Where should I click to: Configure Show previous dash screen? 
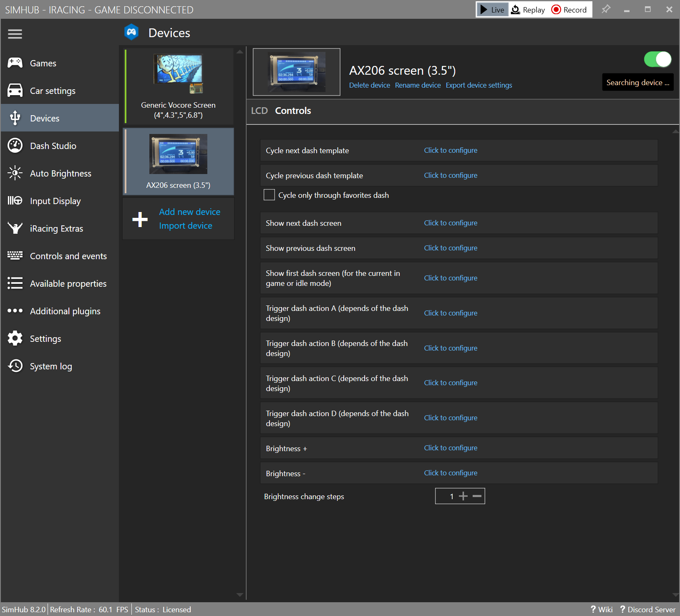pyautogui.click(x=451, y=248)
